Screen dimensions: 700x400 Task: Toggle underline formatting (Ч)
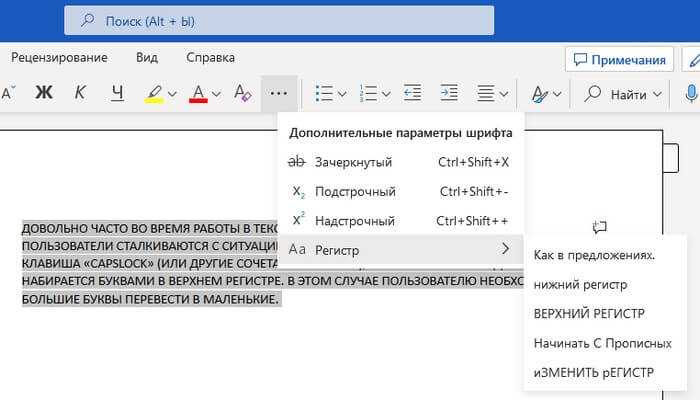(117, 93)
